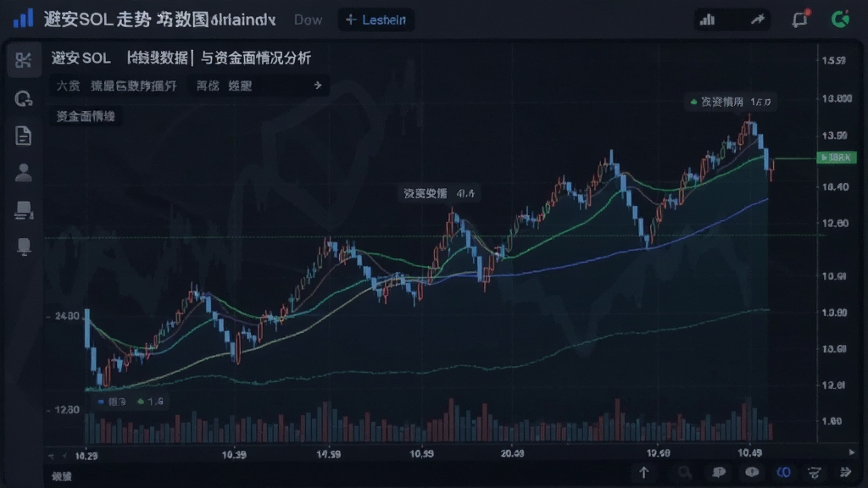Select the 逆跟 filter tab

click(240, 86)
